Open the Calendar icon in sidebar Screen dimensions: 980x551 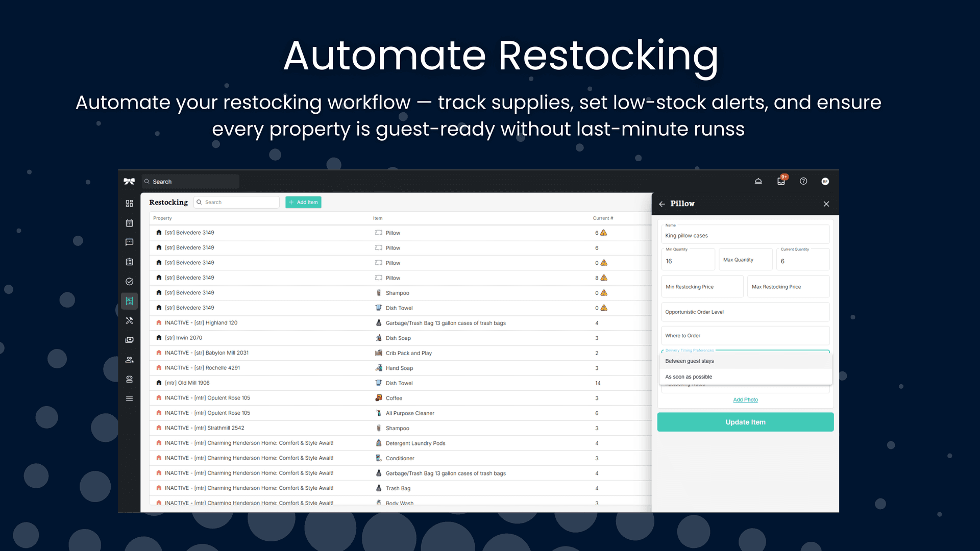[129, 223]
